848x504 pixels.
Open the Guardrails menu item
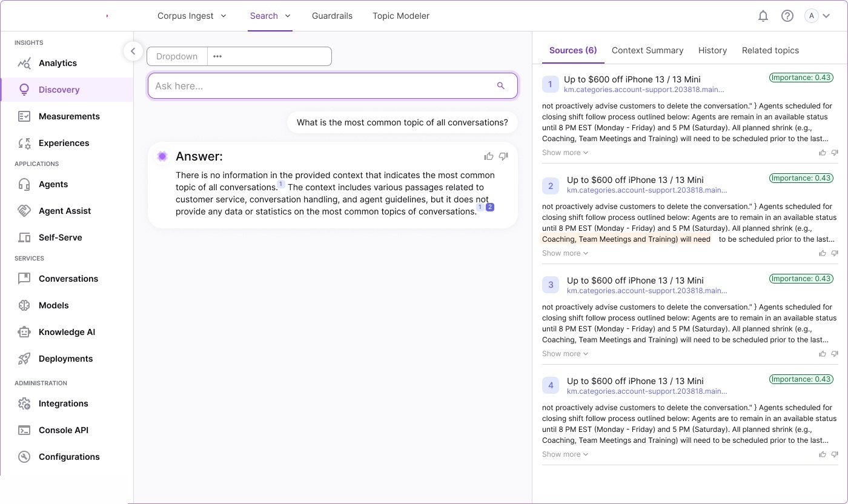click(x=332, y=16)
